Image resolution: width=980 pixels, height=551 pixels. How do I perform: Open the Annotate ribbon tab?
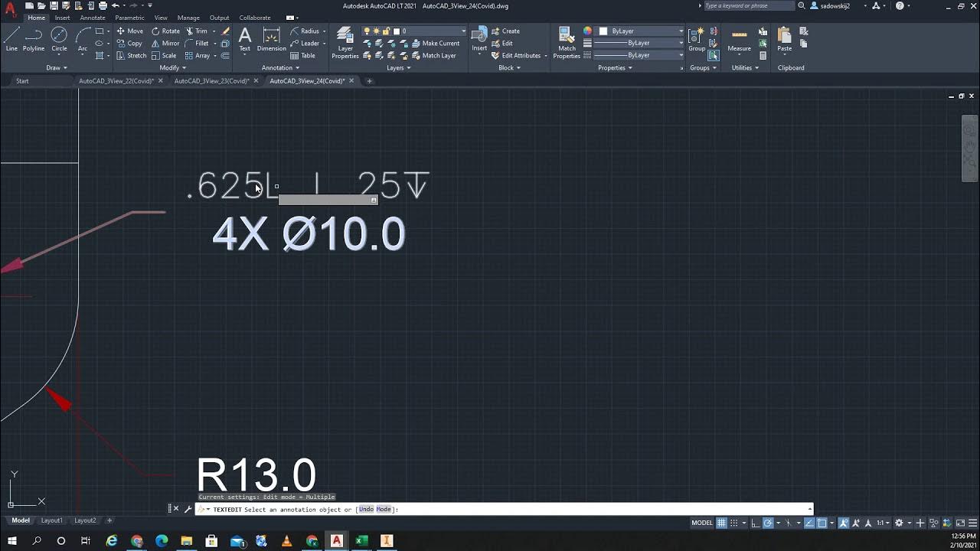coord(93,18)
